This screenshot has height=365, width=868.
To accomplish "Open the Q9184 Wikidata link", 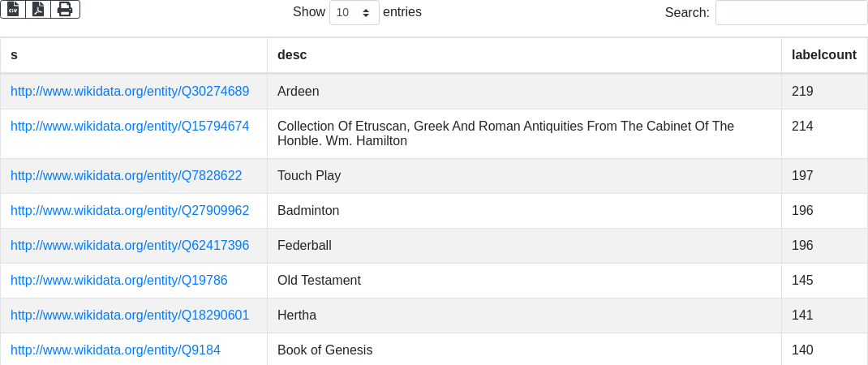I will tap(115, 350).
